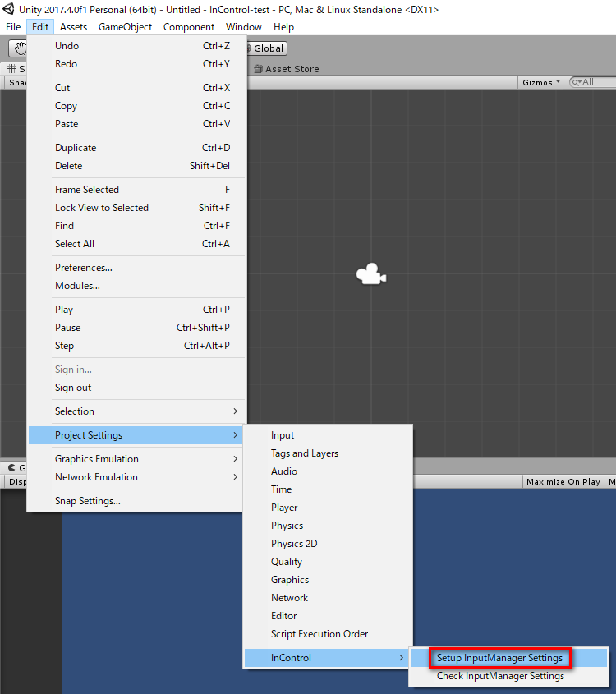The image size is (616, 694).
Task: Open Network project settings
Action: click(328, 599)
